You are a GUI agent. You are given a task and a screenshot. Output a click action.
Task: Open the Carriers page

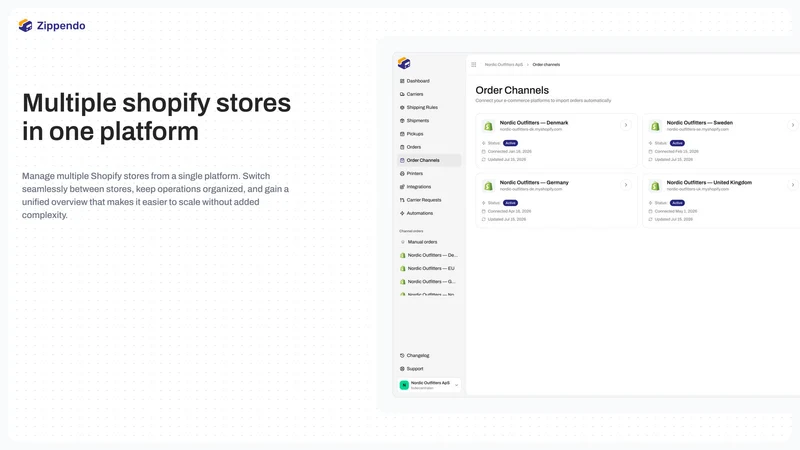tap(429, 94)
